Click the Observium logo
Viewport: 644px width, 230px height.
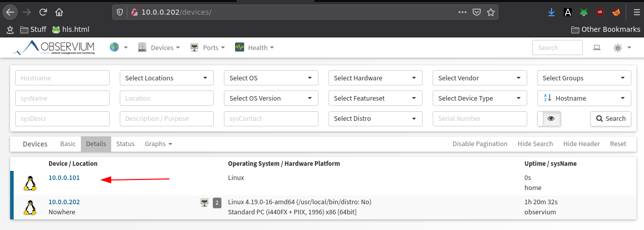click(54, 48)
